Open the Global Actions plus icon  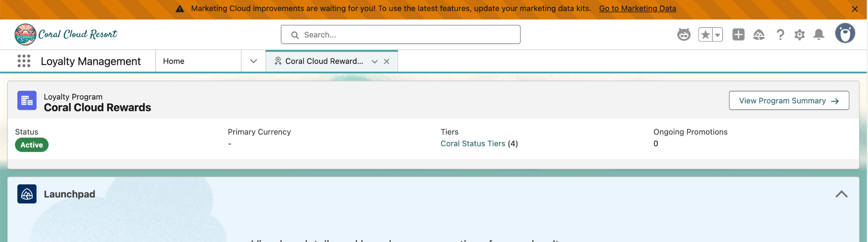[738, 35]
